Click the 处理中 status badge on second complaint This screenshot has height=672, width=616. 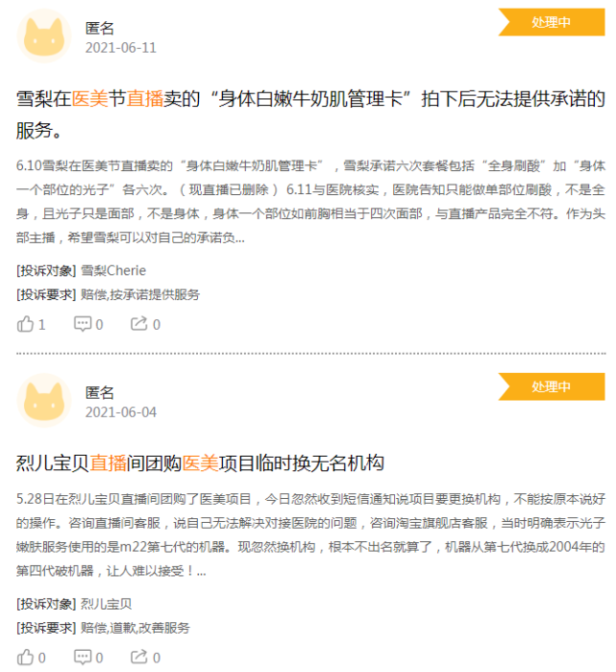pos(552,386)
